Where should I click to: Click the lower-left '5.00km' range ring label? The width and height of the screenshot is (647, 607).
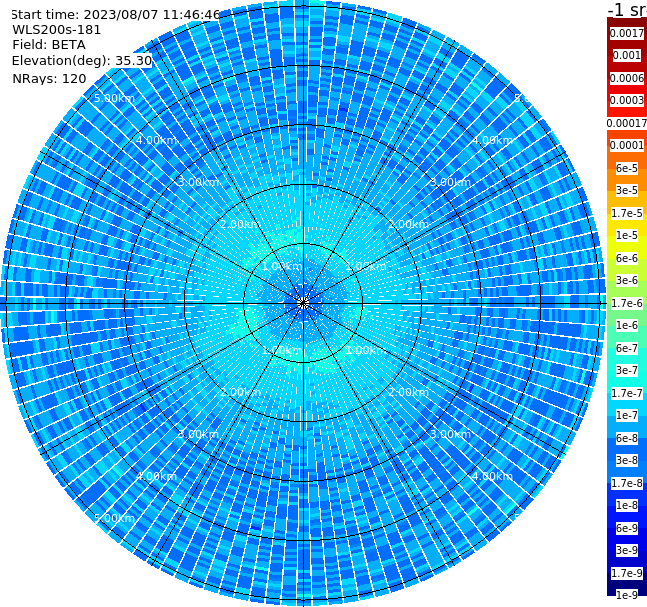coord(114,518)
